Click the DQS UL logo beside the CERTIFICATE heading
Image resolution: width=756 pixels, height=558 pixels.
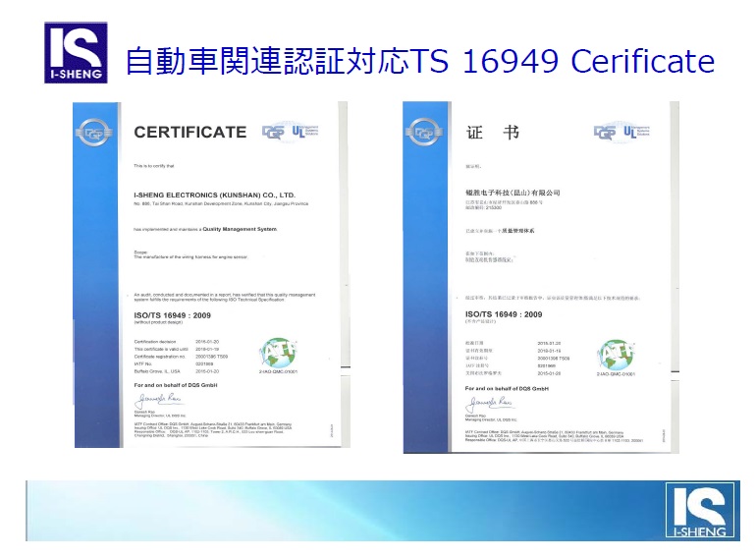click(x=291, y=131)
